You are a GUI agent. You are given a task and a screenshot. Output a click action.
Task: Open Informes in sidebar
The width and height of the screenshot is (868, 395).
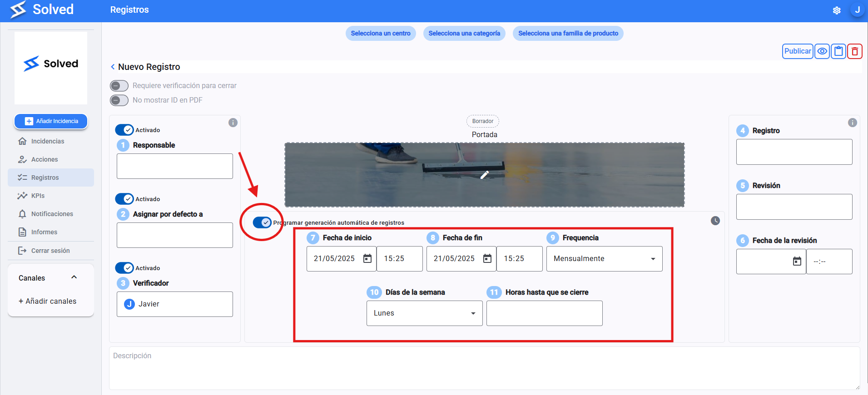pos(51,232)
